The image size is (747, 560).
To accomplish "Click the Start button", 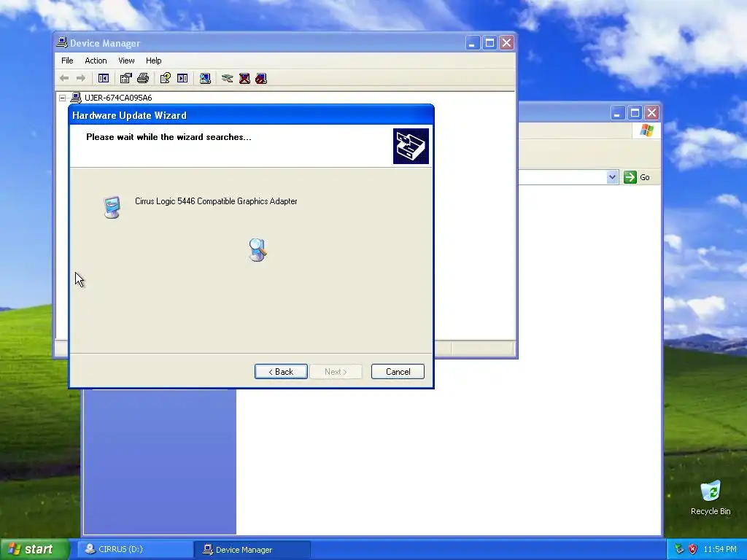I will click(34, 549).
